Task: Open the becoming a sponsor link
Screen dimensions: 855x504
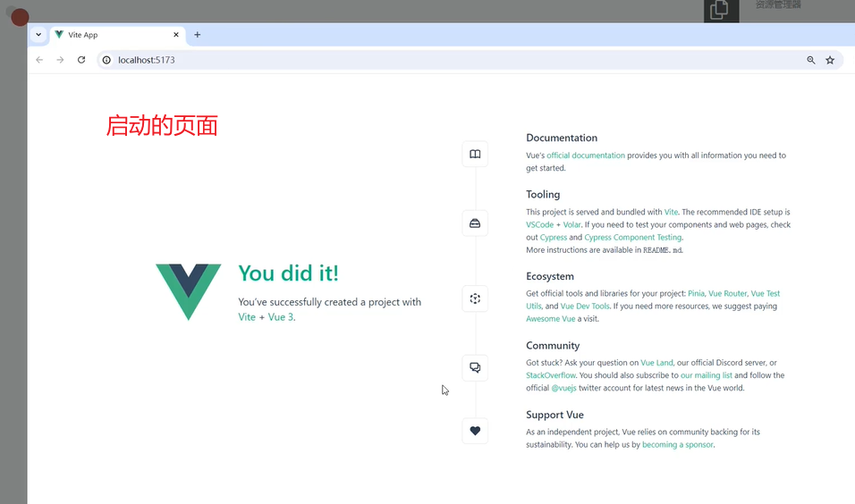Action: [x=677, y=445]
